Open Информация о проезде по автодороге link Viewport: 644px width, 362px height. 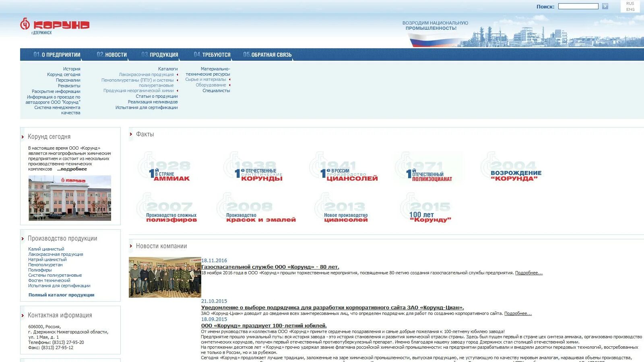(x=53, y=100)
